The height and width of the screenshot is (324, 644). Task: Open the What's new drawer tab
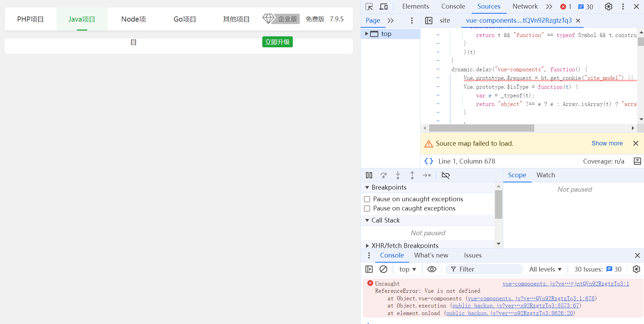pyautogui.click(x=431, y=255)
